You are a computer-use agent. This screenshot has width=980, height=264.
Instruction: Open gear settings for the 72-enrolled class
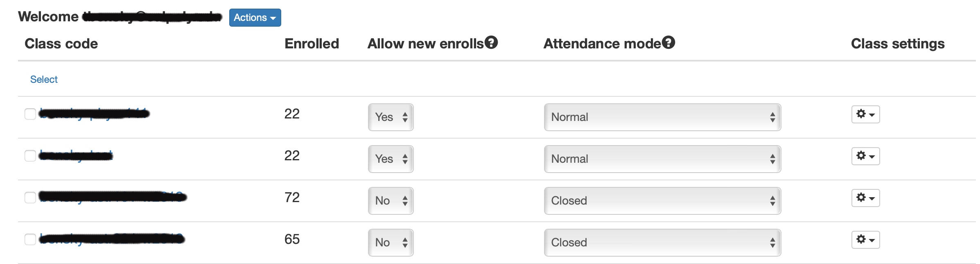(x=865, y=198)
